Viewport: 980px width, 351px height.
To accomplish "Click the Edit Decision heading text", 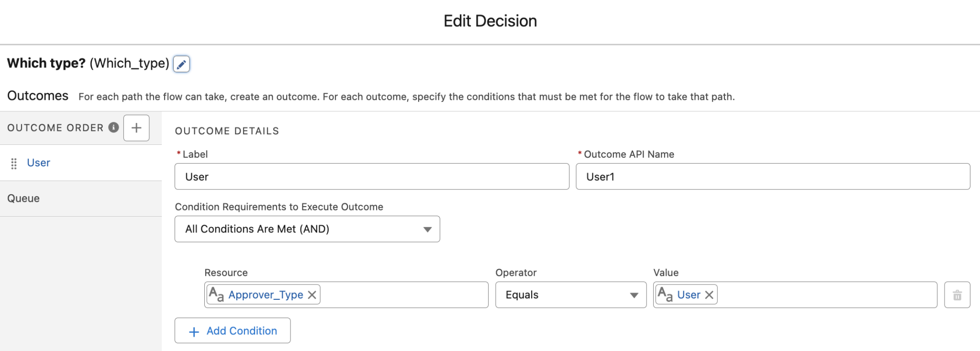I will [490, 21].
